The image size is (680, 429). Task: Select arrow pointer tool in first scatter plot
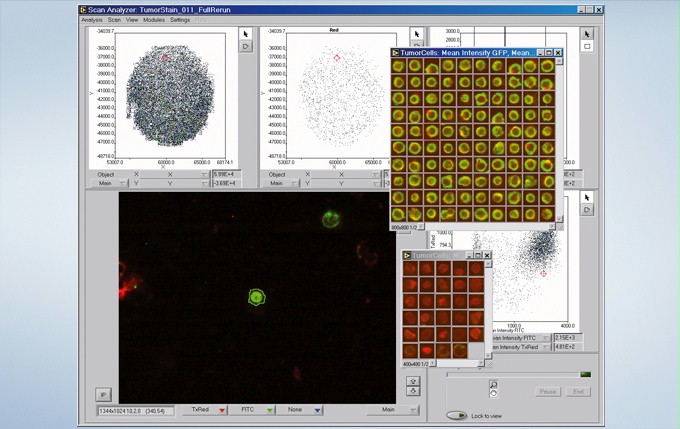pyautogui.click(x=246, y=34)
